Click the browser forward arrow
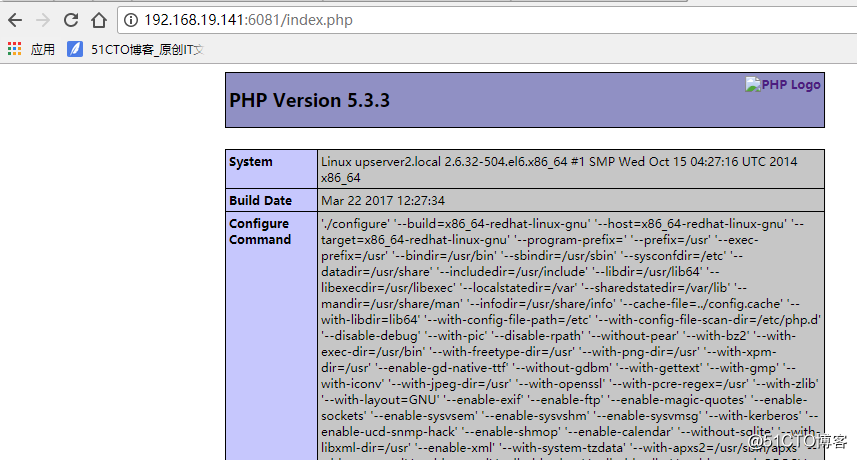 (x=43, y=20)
